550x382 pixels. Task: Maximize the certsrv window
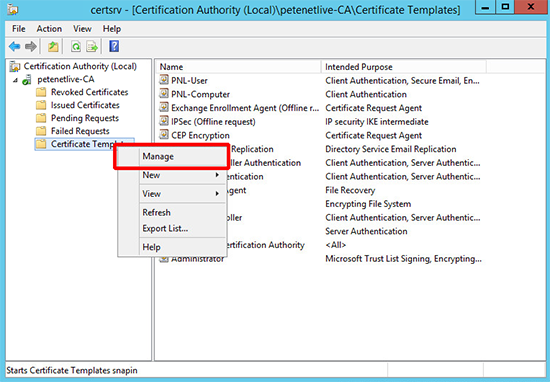pos(505,7)
